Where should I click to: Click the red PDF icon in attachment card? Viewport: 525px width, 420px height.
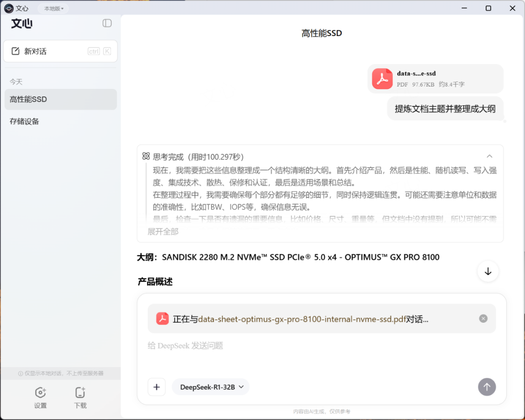[382, 79]
